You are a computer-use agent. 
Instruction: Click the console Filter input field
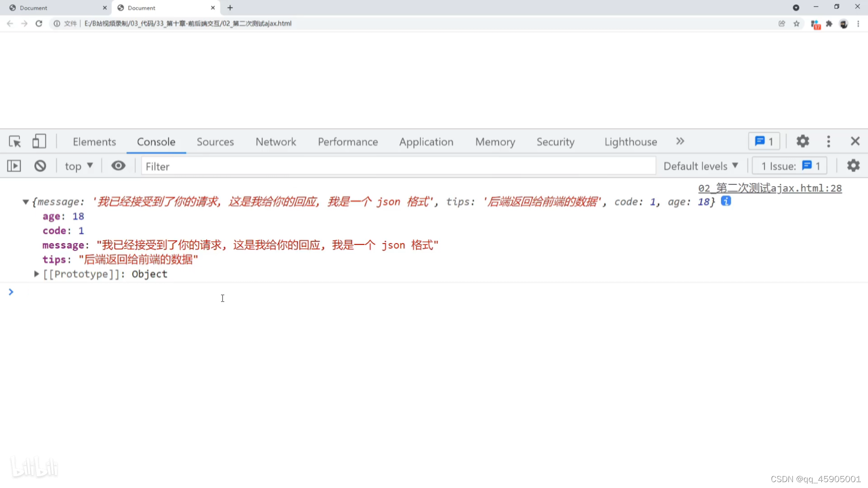398,166
